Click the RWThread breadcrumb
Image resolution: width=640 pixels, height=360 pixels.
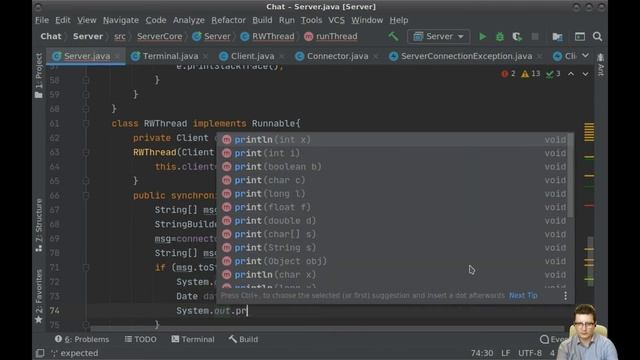pos(268,36)
